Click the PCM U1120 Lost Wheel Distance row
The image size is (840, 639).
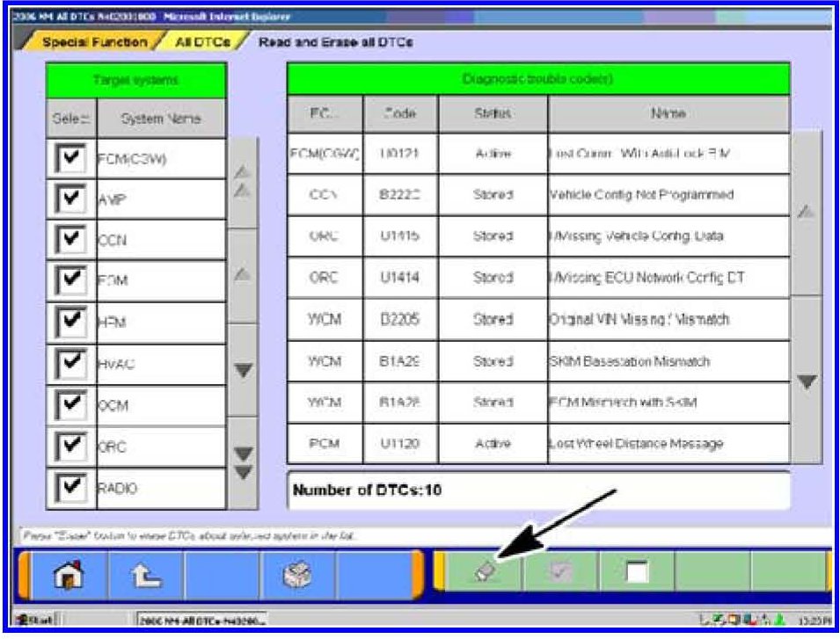point(537,444)
